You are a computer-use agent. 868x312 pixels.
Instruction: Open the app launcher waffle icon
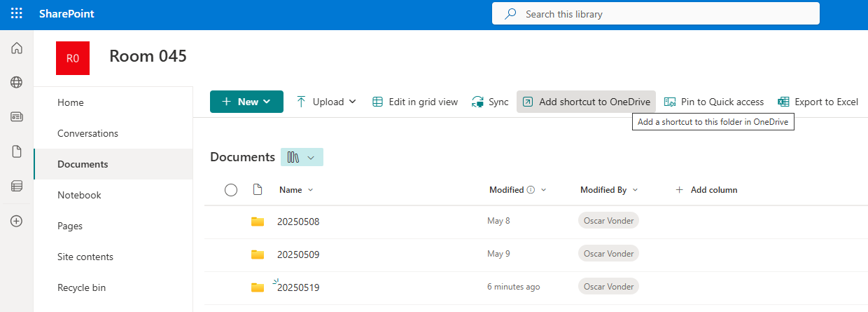click(x=16, y=14)
